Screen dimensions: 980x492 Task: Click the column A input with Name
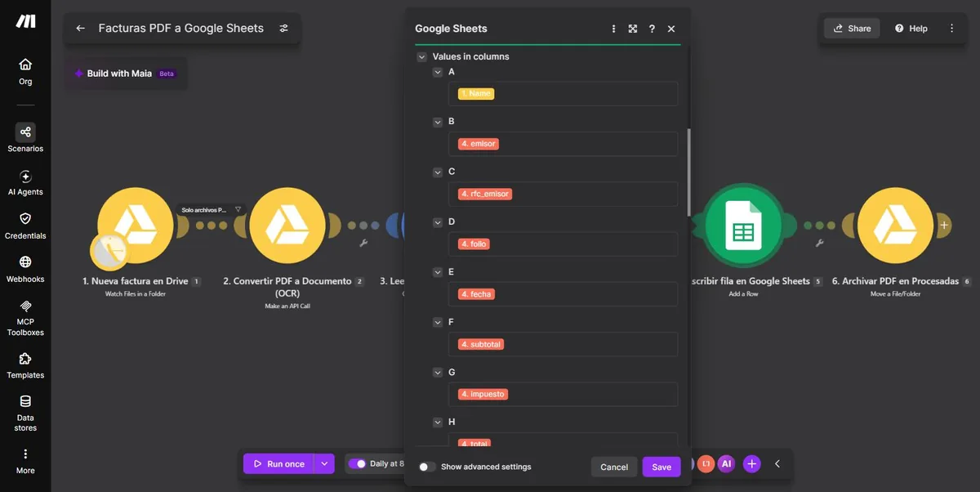(x=563, y=94)
